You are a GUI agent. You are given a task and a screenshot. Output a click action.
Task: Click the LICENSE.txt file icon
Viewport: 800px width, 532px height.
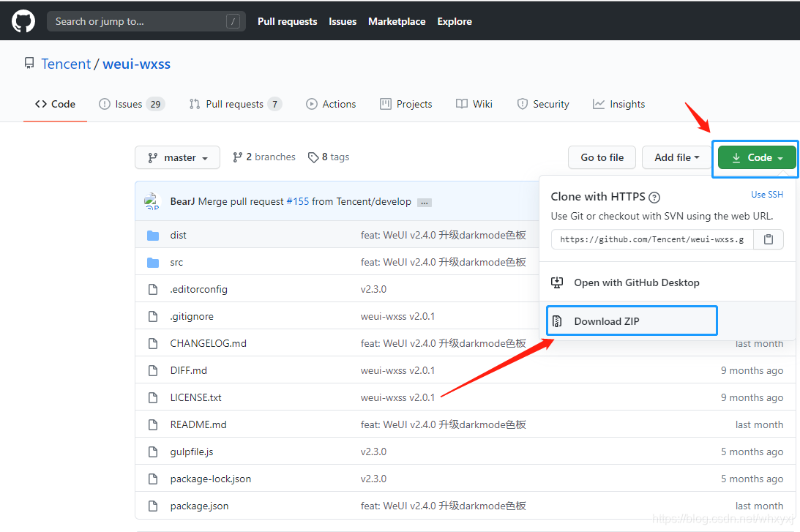[152, 397]
